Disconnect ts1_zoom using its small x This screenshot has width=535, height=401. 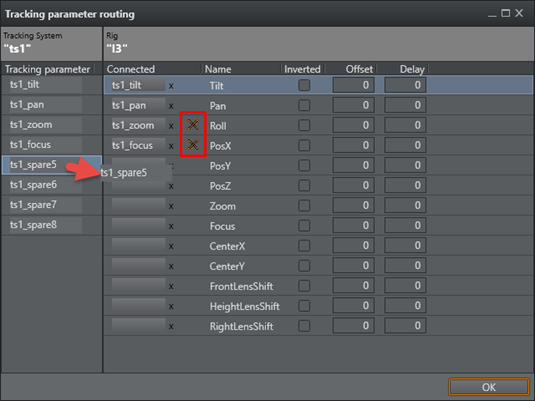(x=171, y=126)
